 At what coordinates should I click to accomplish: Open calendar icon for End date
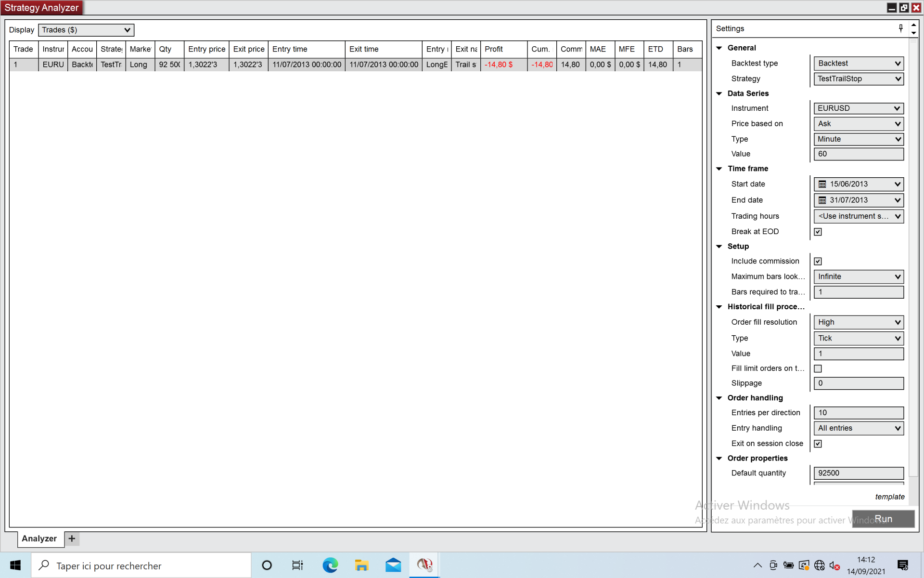point(822,200)
